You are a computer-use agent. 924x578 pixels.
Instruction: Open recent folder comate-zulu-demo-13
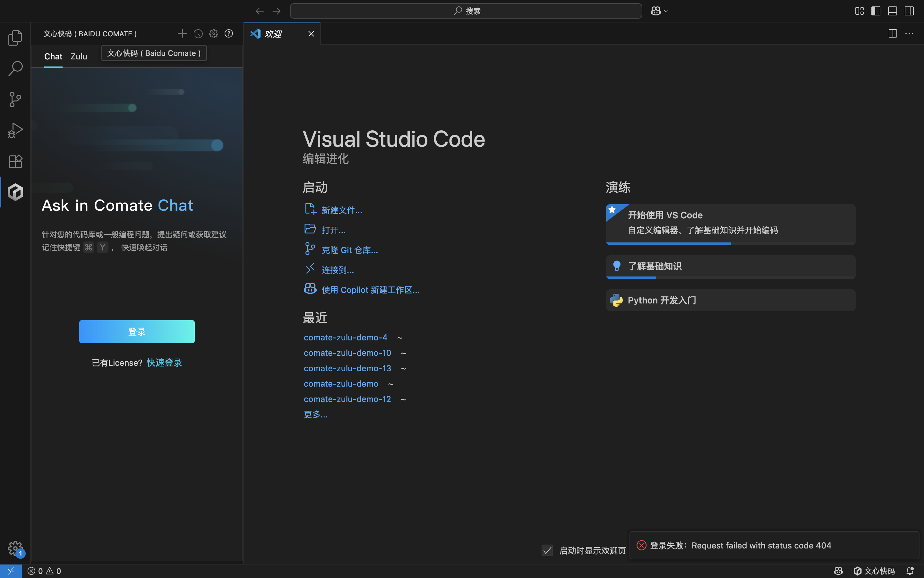coord(347,368)
